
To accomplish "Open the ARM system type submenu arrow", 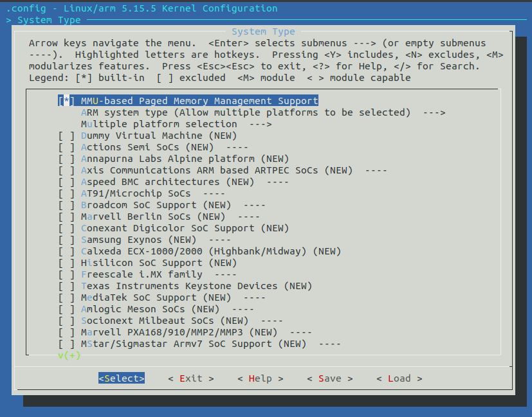I will pos(434,112).
